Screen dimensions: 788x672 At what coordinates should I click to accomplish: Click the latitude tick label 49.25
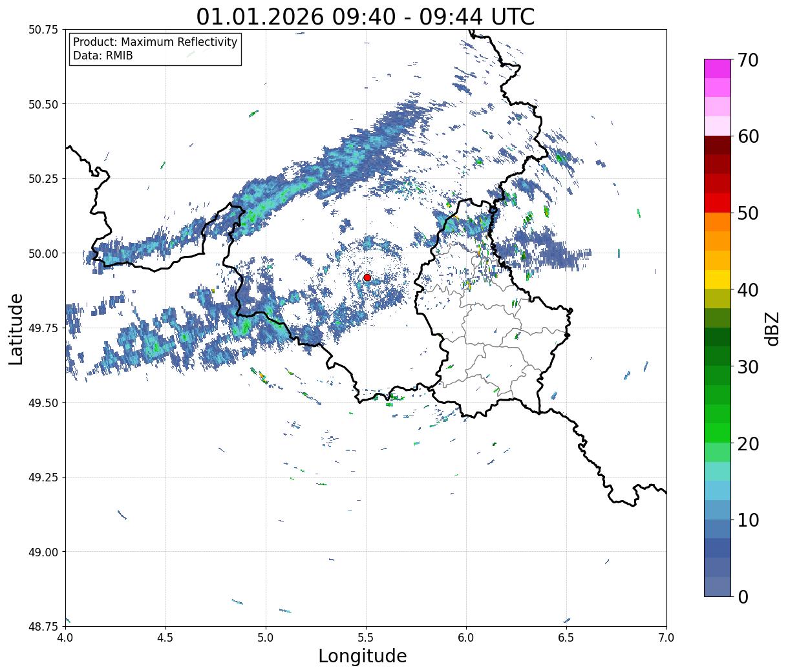[x=43, y=478]
